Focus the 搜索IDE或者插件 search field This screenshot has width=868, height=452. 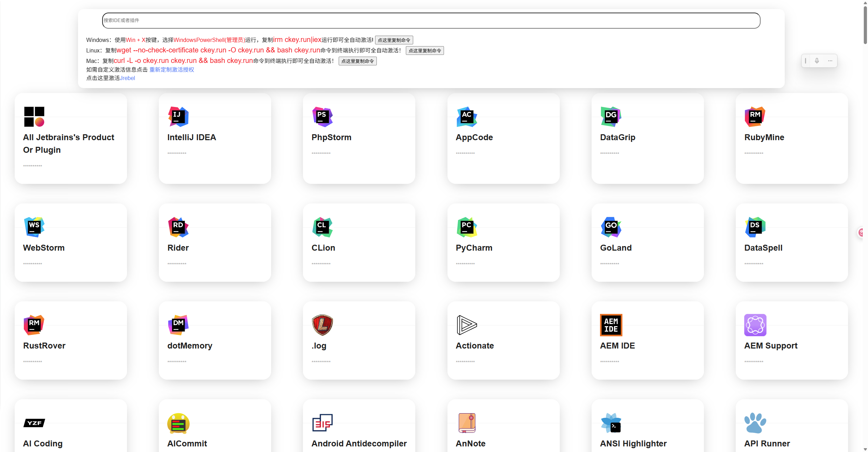tap(431, 21)
